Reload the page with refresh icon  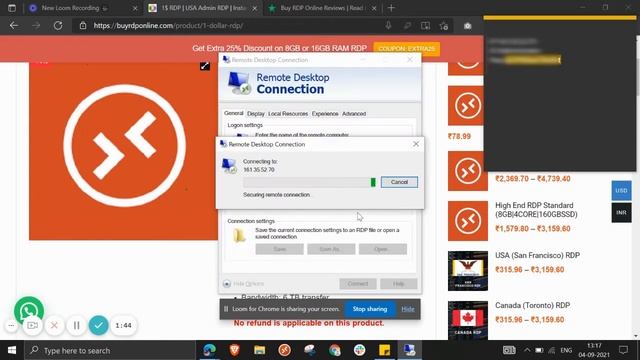click(x=58, y=25)
